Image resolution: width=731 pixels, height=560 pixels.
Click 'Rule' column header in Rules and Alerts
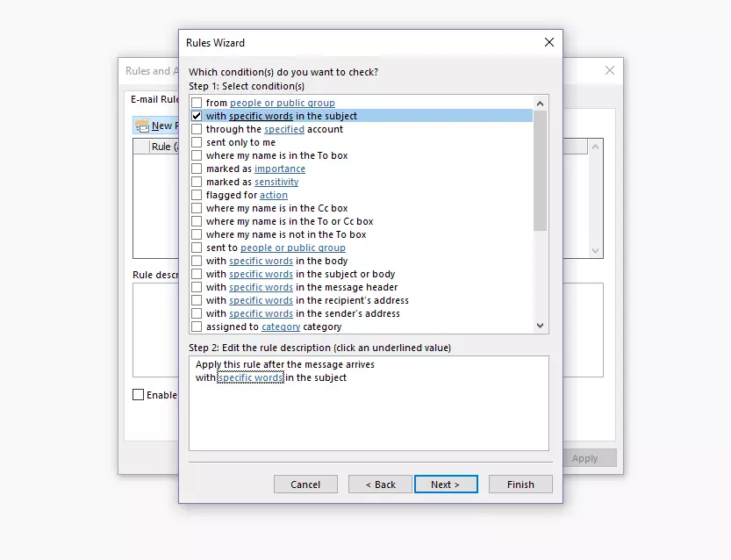click(164, 147)
